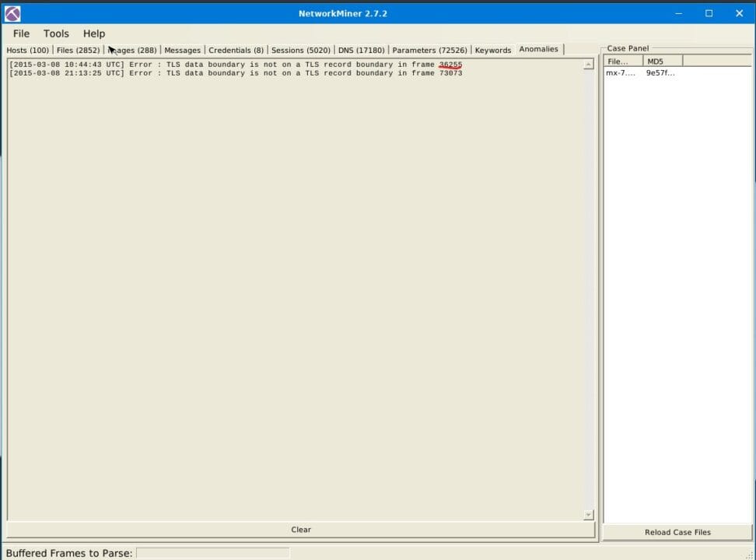Open the Messages tab
The height and width of the screenshot is (560, 756).
click(182, 49)
